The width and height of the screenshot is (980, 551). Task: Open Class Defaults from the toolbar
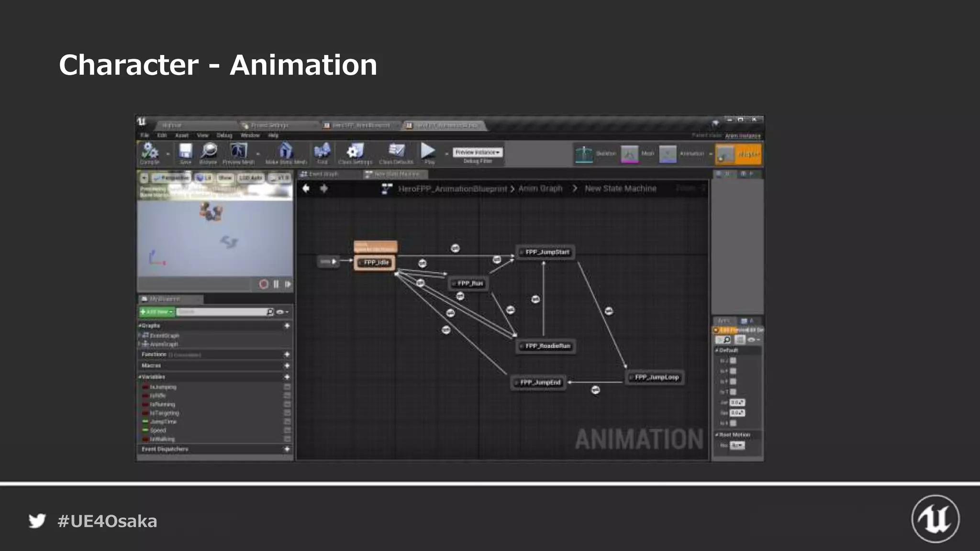[396, 150]
